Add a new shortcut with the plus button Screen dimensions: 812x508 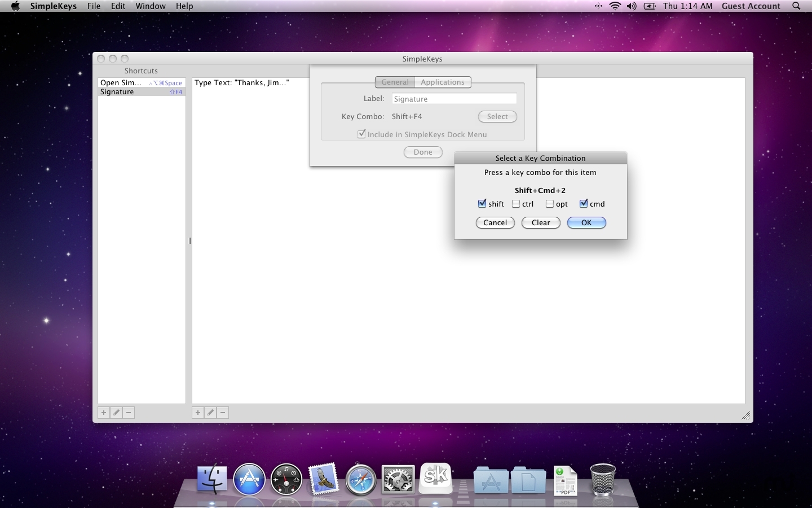(104, 413)
